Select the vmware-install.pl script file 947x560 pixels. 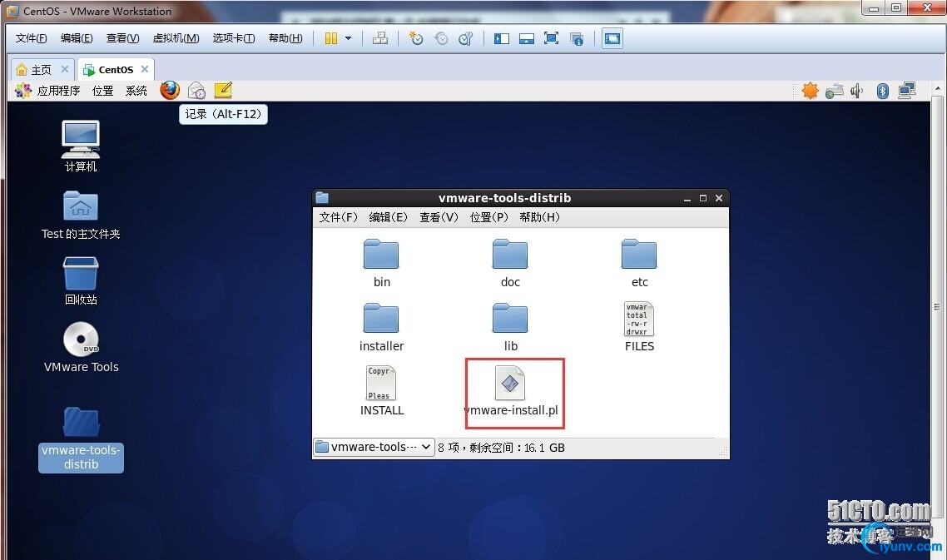coord(511,391)
